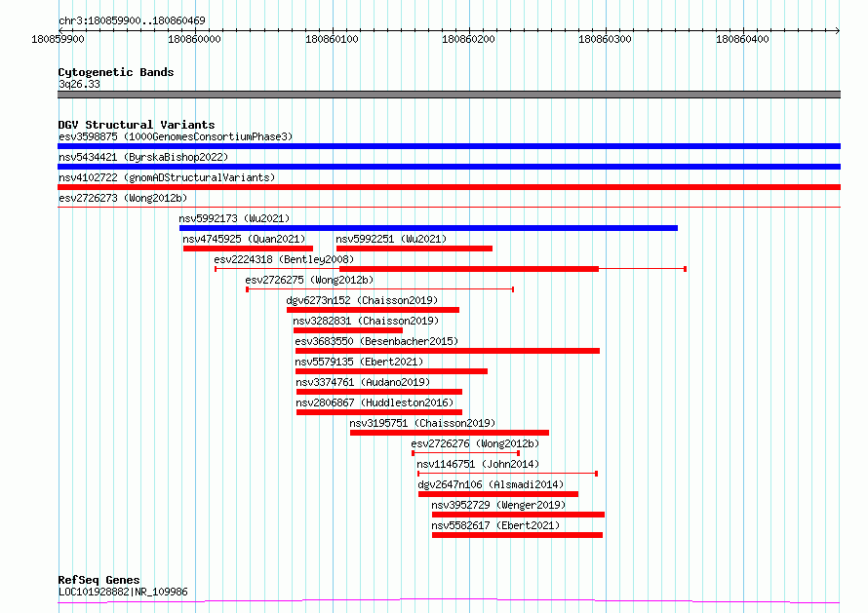868x613 pixels.
Task: Open nsv5992251 (Wu2021) variant label
Action: tap(391, 239)
